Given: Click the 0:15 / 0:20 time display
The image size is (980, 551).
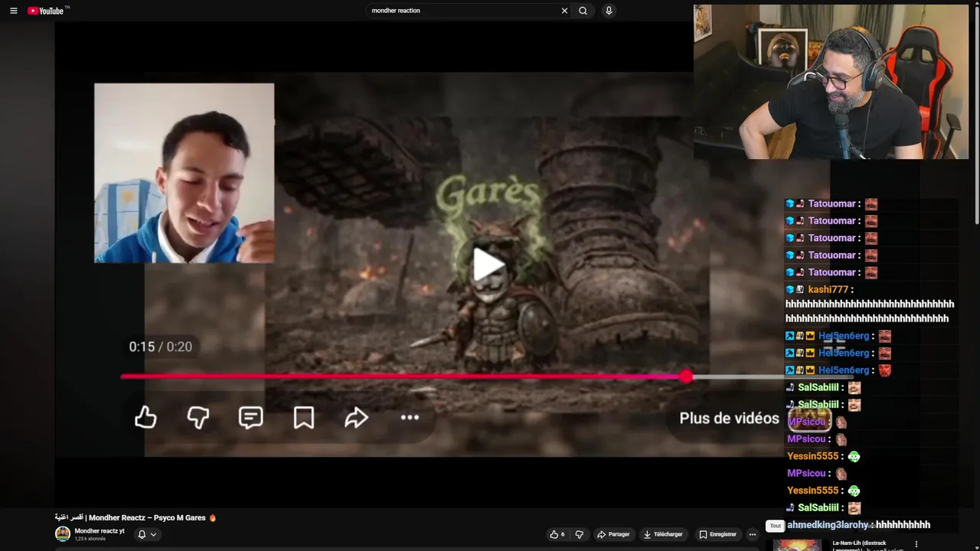Looking at the screenshot, I should [160, 347].
